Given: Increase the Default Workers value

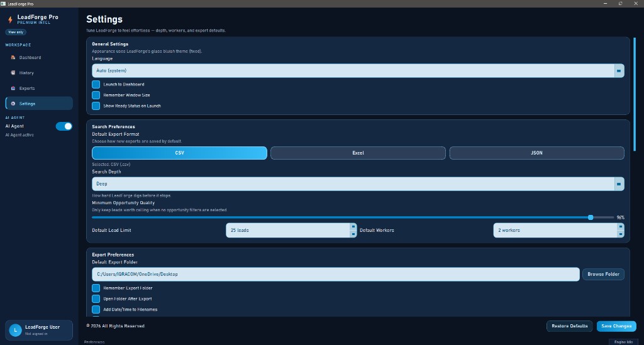Looking at the screenshot, I should pyautogui.click(x=621, y=227).
